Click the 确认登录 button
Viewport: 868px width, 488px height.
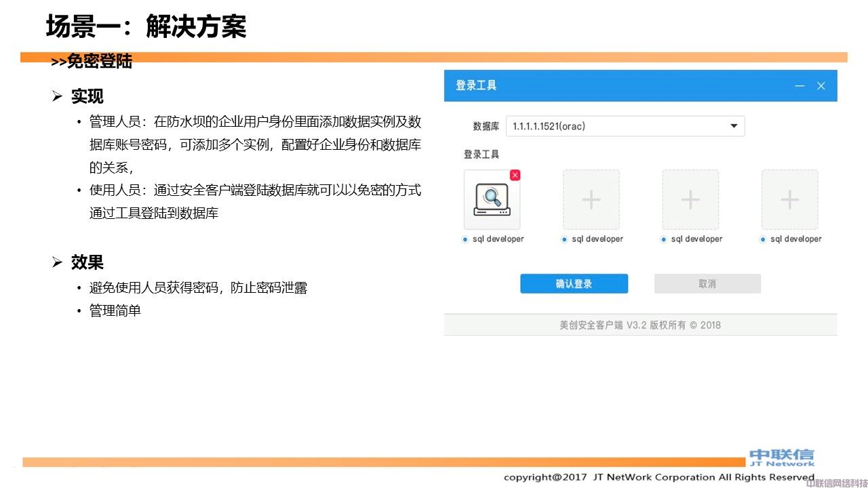pos(574,284)
